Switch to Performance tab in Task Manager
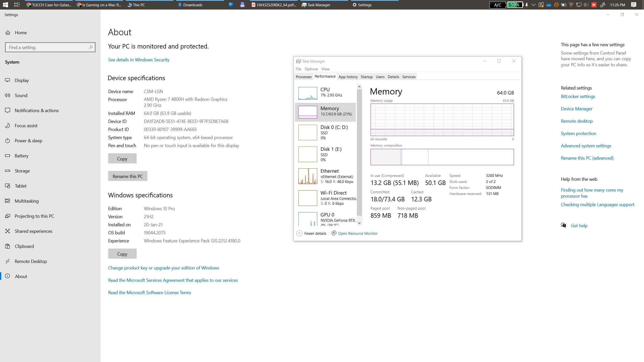Viewport: 644px width, 362px height. click(325, 76)
